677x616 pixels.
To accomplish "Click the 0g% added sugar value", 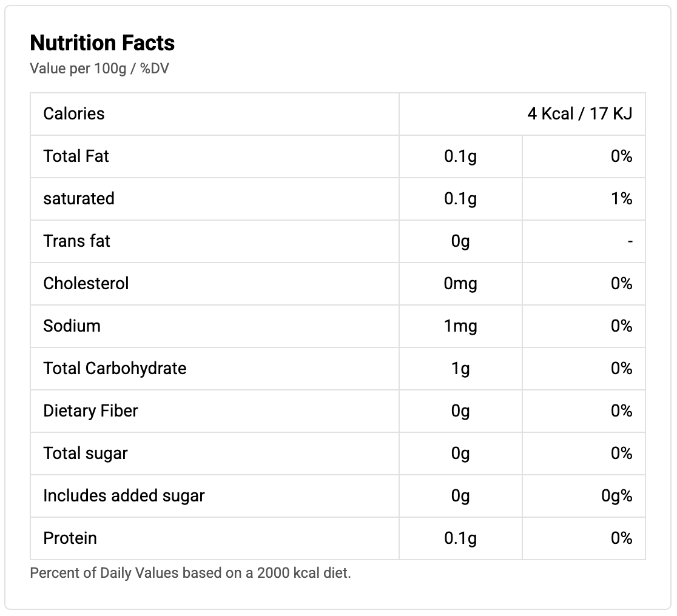I will point(616,496).
